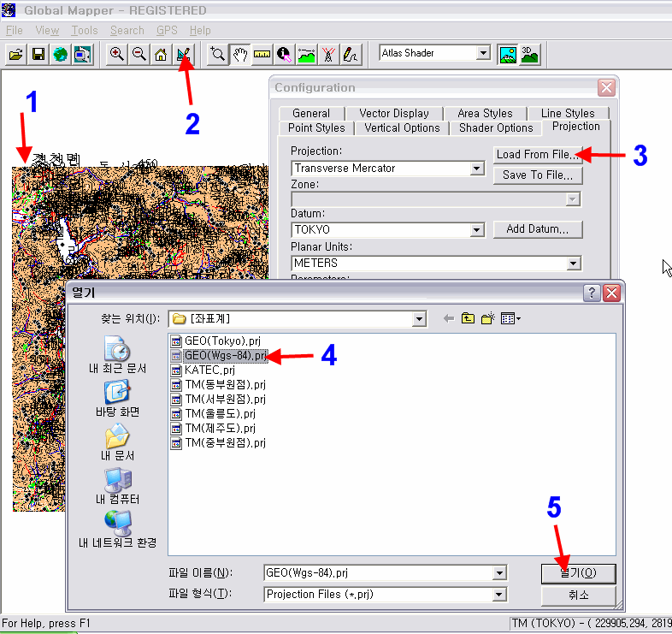Image resolution: width=672 pixels, height=634 pixels.
Task: Open 바탕 화면 shortcut
Action: (117, 399)
